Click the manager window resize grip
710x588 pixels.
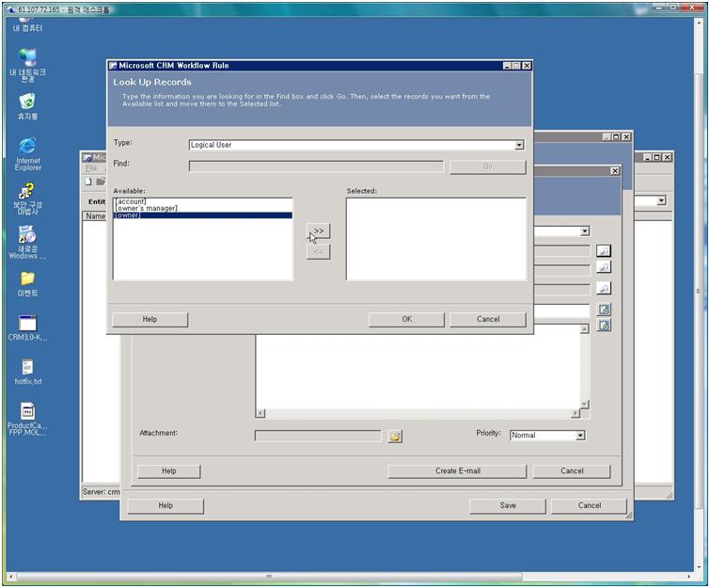point(670,495)
